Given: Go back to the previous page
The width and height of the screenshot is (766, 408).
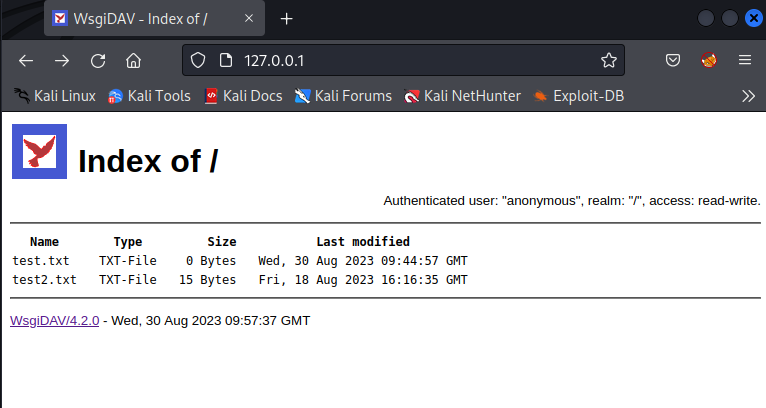Looking at the screenshot, I should coord(26,61).
